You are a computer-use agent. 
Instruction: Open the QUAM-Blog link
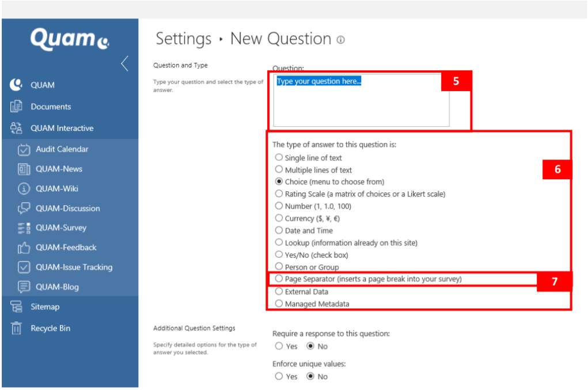click(x=57, y=287)
